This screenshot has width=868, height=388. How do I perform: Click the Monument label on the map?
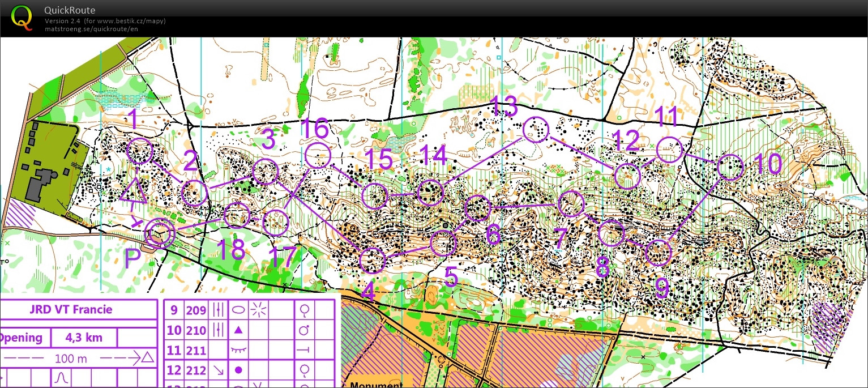coord(376,385)
